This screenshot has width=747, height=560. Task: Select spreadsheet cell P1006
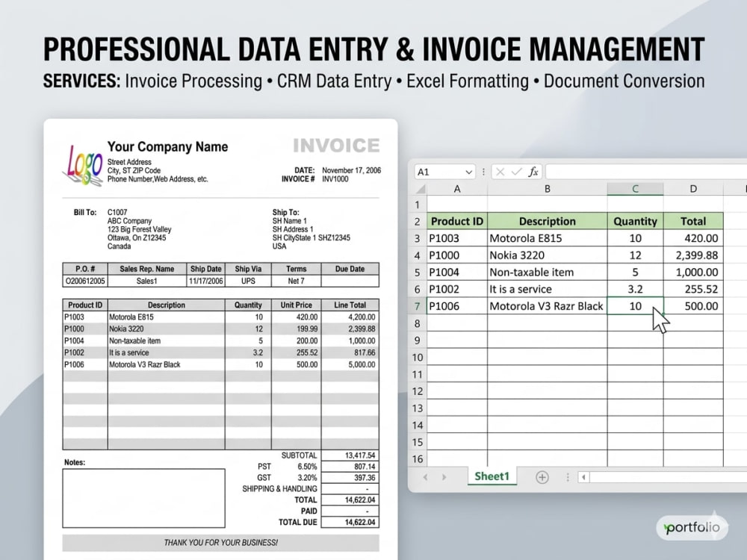(457, 306)
